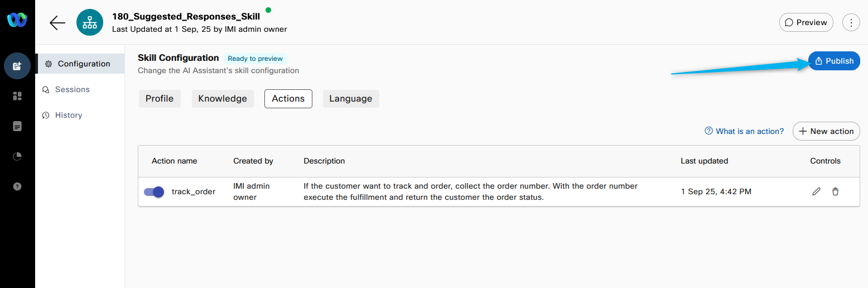This screenshot has width=868, height=288.
Task: Select History in the left navigation
Action: coord(68,115)
